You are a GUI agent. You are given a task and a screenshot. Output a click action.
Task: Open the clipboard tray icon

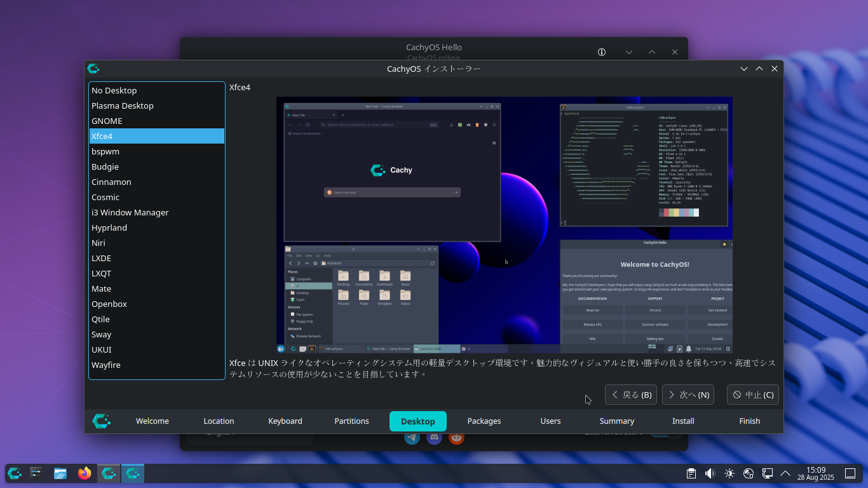point(691,473)
